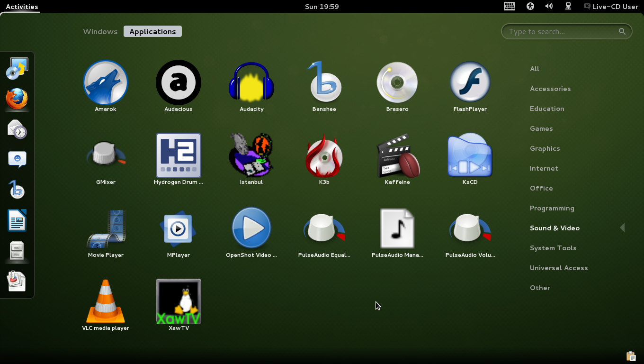Open Firefox from the dock
The height and width of the screenshot is (364, 644).
[17, 100]
